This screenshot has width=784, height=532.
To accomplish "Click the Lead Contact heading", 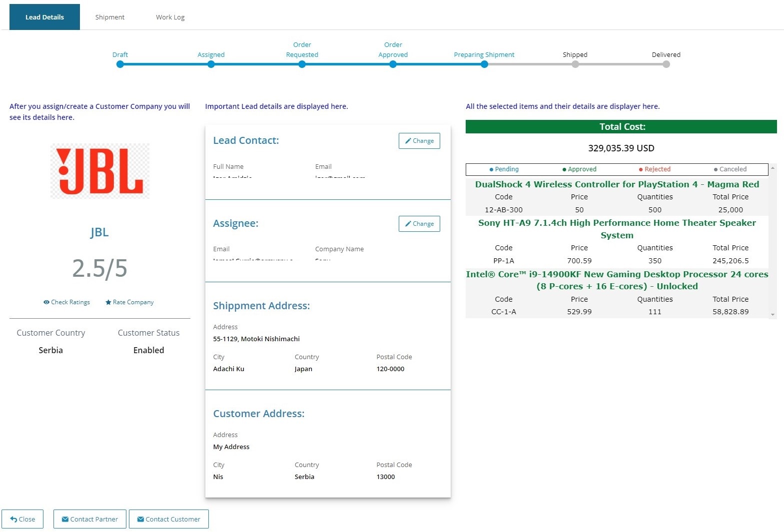I will coord(246,140).
